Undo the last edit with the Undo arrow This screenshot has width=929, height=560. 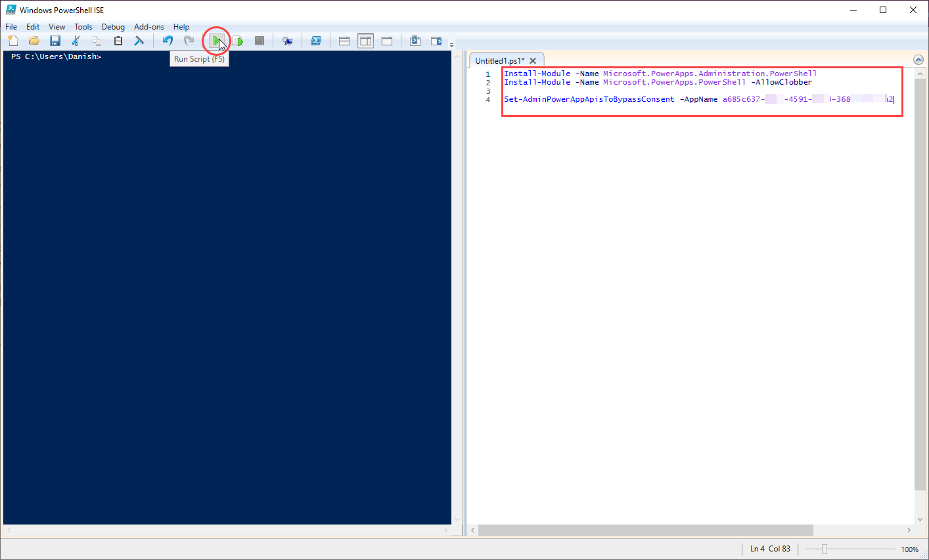coord(168,41)
